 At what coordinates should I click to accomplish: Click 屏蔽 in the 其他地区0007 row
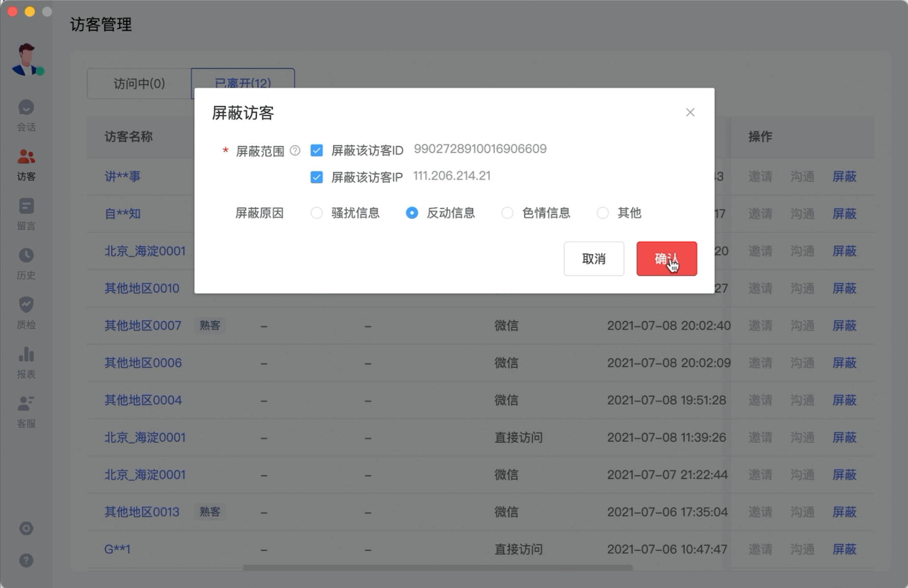click(844, 326)
